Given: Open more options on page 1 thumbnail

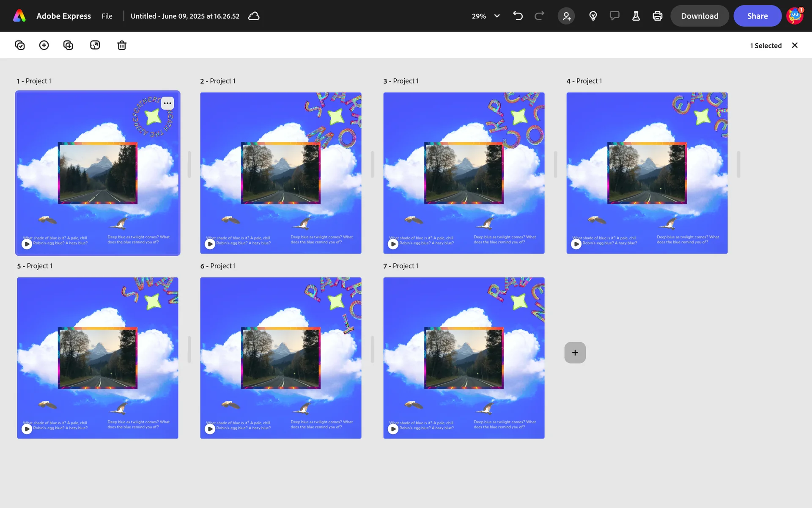Looking at the screenshot, I should (x=167, y=103).
